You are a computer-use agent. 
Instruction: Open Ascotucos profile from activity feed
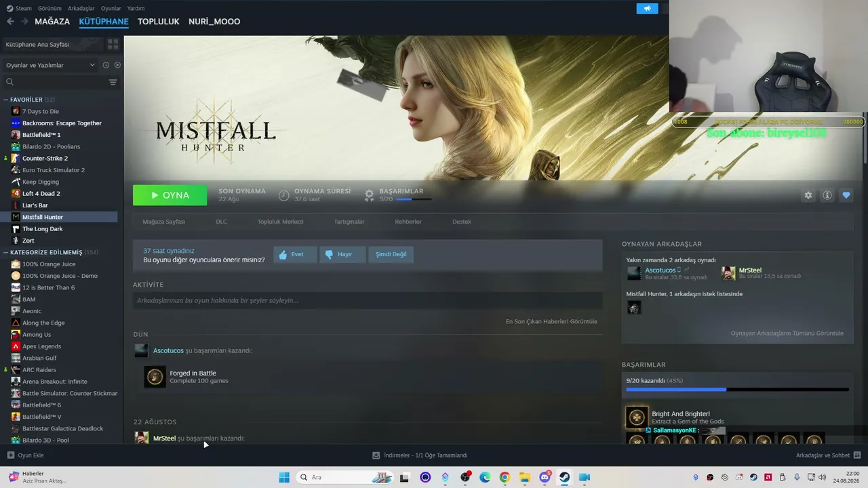pos(168,350)
